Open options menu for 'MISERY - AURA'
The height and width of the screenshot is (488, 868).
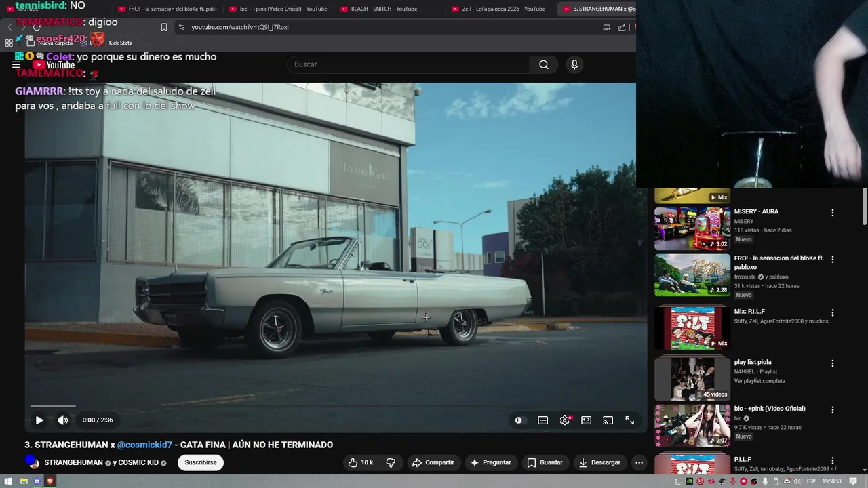(x=832, y=213)
